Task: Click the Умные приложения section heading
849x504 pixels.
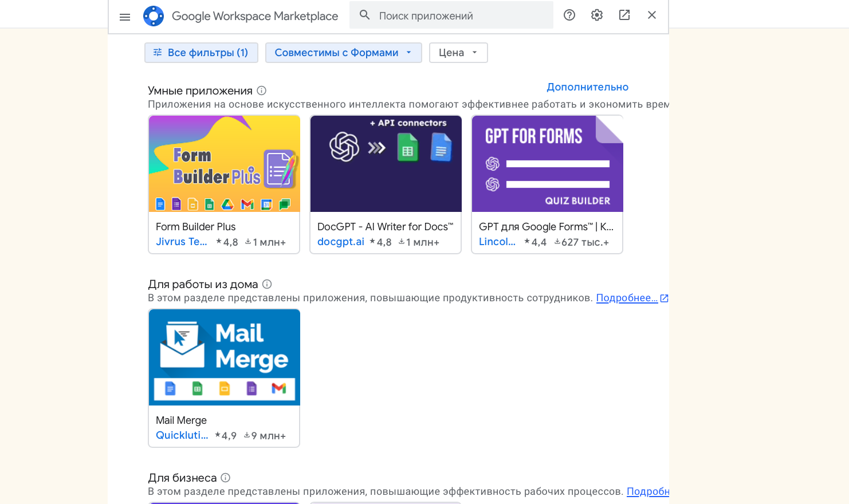Action: pos(200,90)
